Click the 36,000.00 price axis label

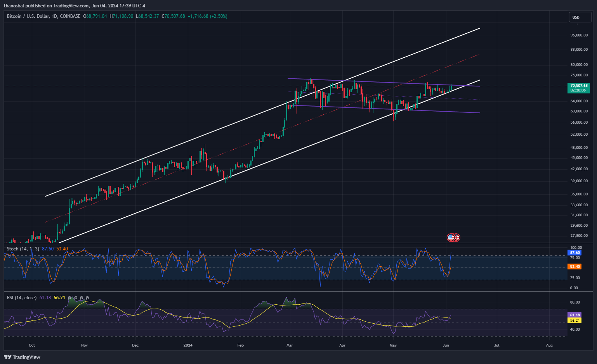579,194
